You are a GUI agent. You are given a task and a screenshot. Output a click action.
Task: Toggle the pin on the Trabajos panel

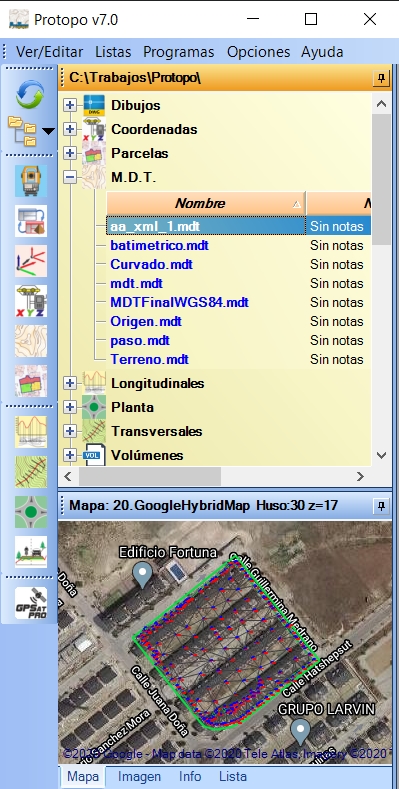(381, 78)
